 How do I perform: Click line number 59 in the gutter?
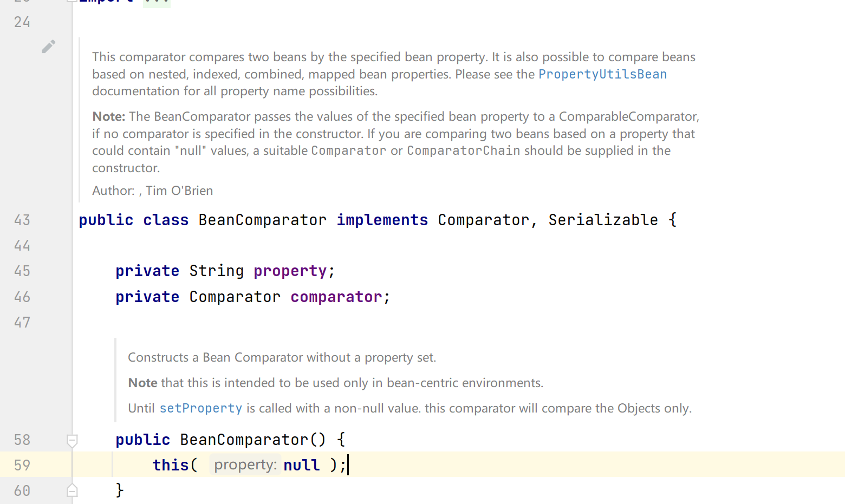coord(22,465)
